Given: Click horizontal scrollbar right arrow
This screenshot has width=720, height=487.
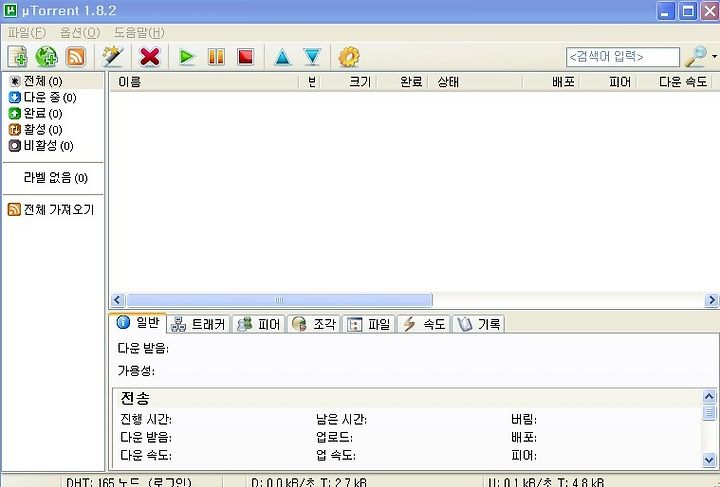Looking at the screenshot, I should [x=711, y=300].
